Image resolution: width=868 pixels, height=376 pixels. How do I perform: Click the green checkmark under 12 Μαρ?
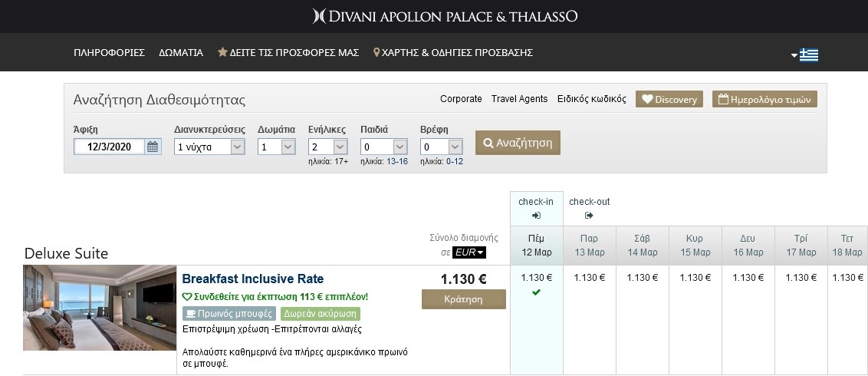[536, 292]
